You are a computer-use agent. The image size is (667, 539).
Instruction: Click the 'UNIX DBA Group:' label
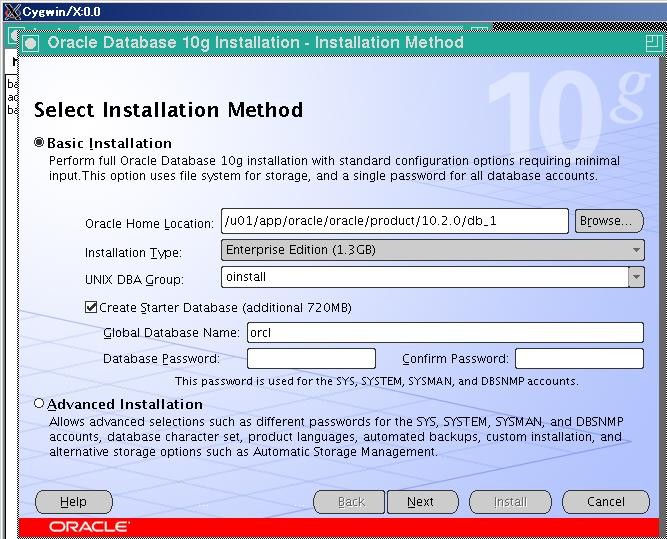(x=134, y=279)
